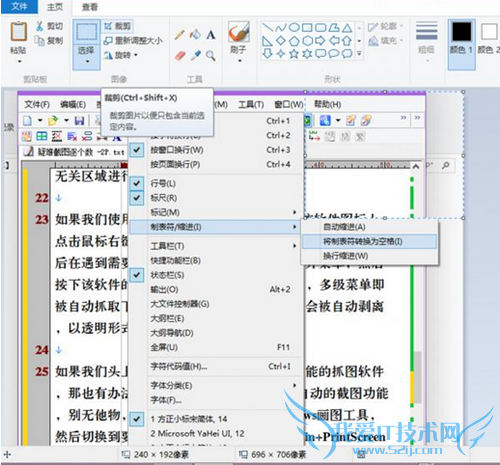Click the 240 × 192像素 selection size text
Viewport: 500px width, 465px height.
(161, 454)
